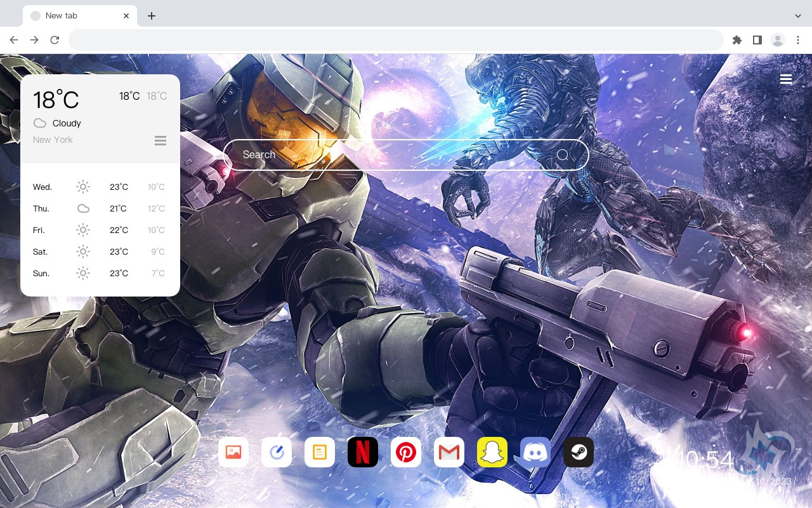Toggle the browser side panel

(x=757, y=40)
